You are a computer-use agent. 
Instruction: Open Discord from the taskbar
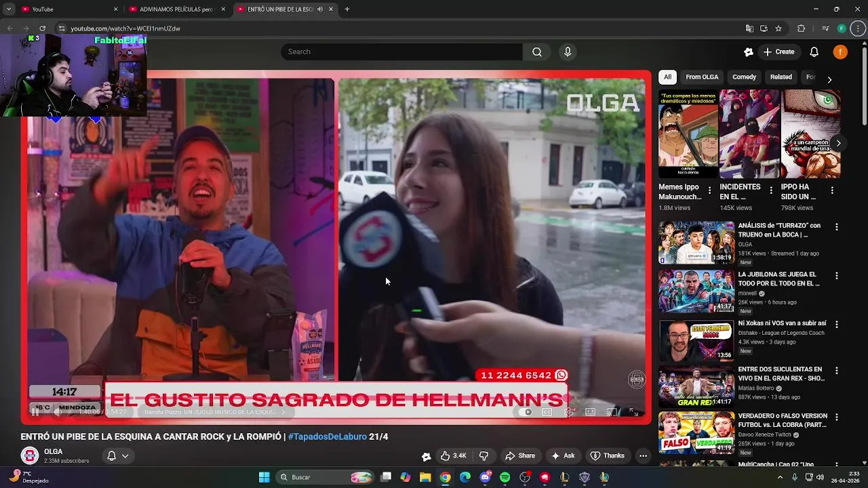click(x=485, y=477)
